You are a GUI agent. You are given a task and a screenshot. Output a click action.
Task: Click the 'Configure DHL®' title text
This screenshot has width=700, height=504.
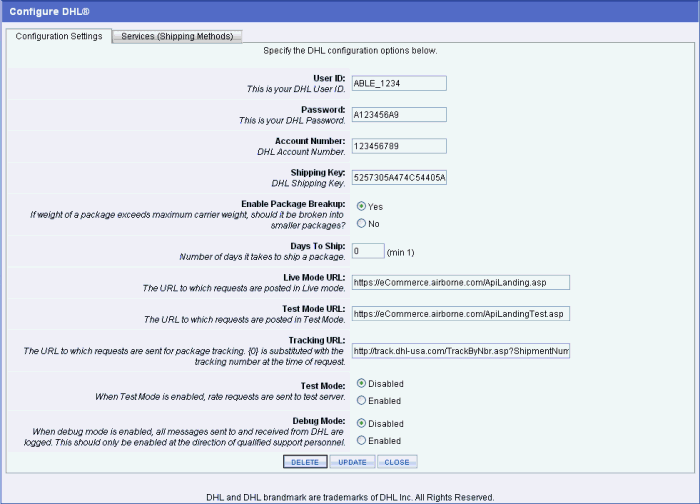tap(49, 12)
